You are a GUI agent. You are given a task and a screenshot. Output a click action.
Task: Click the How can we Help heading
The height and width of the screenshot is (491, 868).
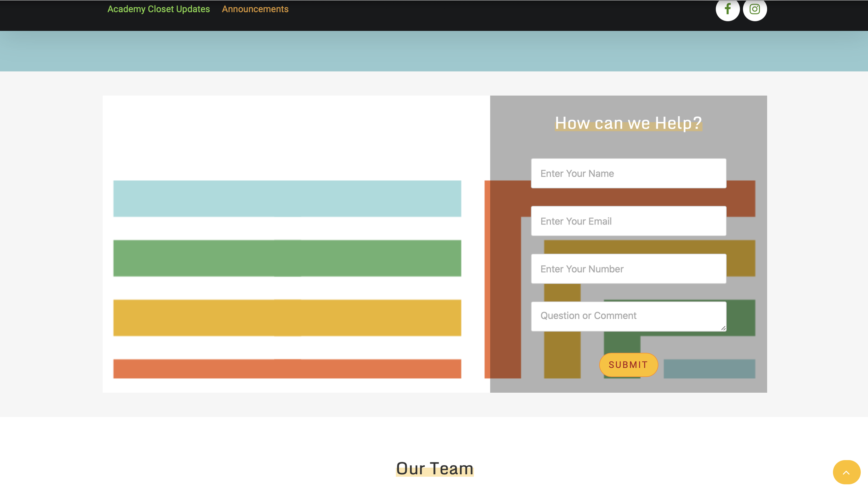click(628, 123)
